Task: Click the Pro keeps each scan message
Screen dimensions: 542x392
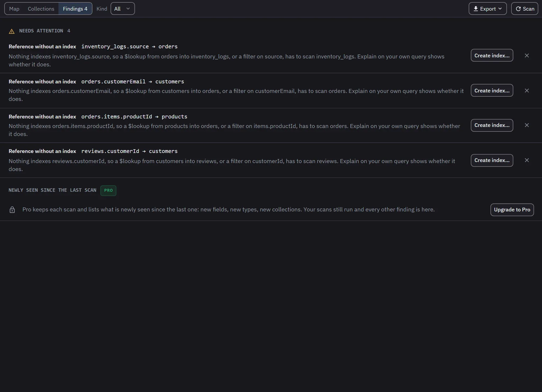Action: pos(228,210)
